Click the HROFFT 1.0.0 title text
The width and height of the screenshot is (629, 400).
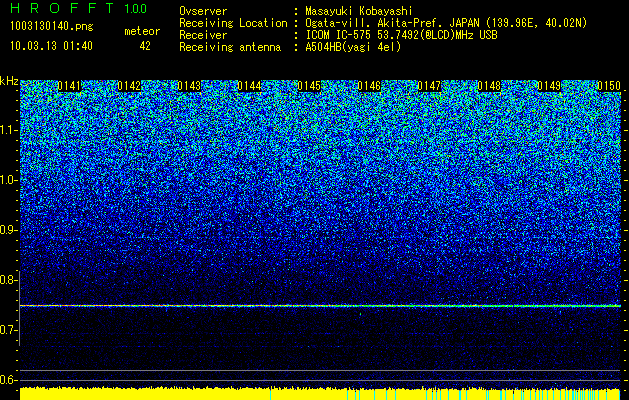(x=79, y=8)
